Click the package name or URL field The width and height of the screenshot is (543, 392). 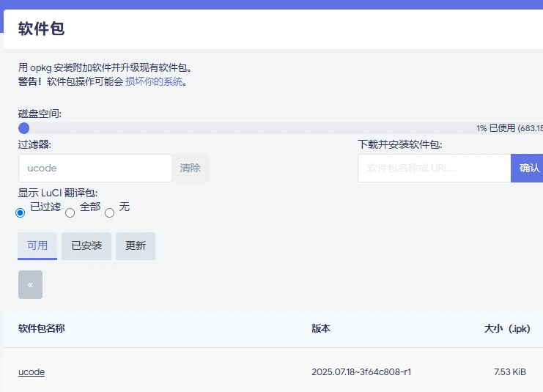(434, 168)
